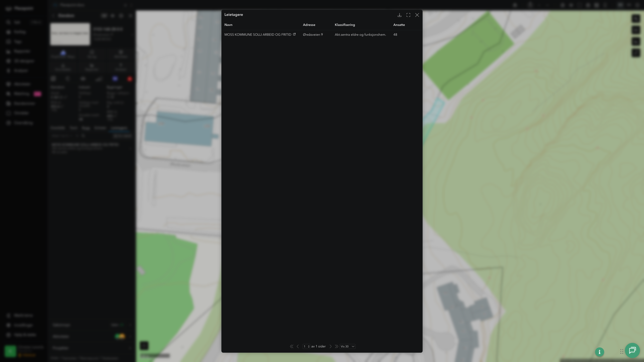Click the Leietagere dialog title
The height and width of the screenshot is (362, 644).
pyautogui.click(x=234, y=15)
